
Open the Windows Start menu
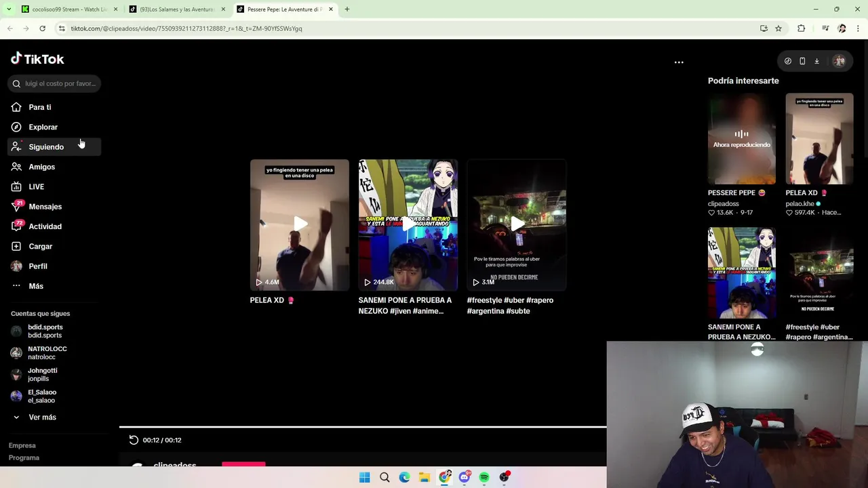pyautogui.click(x=364, y=477)
